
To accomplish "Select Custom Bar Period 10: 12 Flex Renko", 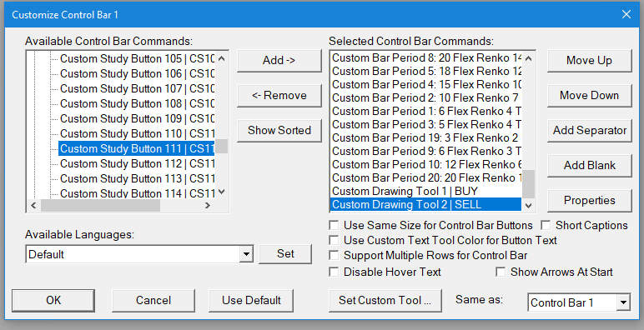I will pos(426,165).
